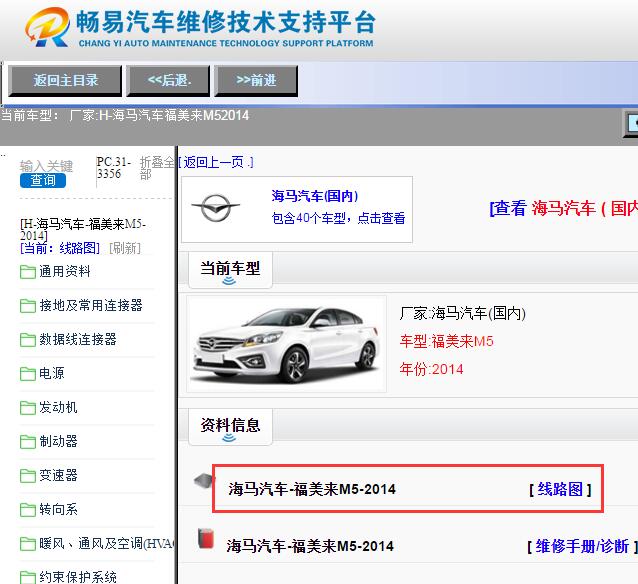Expand the 通用资料 tree item label
The width and height of the screenshot is (638, 584).
click(x=65, y=271)
